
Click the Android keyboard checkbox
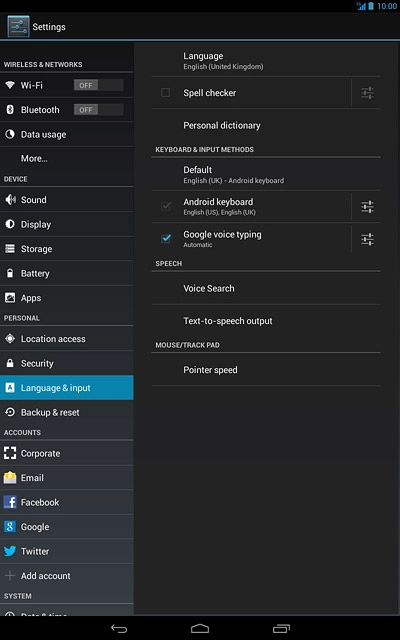[x=166, y=207]
